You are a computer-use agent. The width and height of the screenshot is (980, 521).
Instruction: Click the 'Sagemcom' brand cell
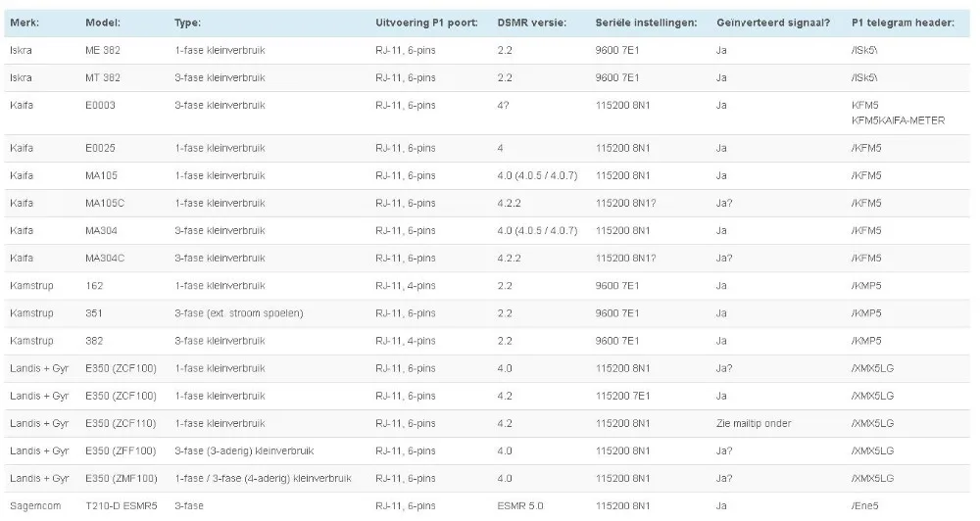(x=35, y=506)
